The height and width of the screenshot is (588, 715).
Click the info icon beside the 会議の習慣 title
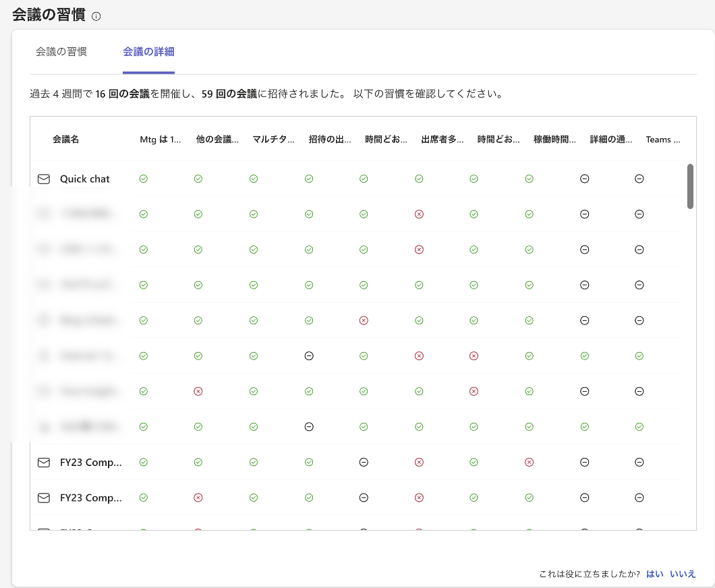pyautogui.click(x=96, y=16)
